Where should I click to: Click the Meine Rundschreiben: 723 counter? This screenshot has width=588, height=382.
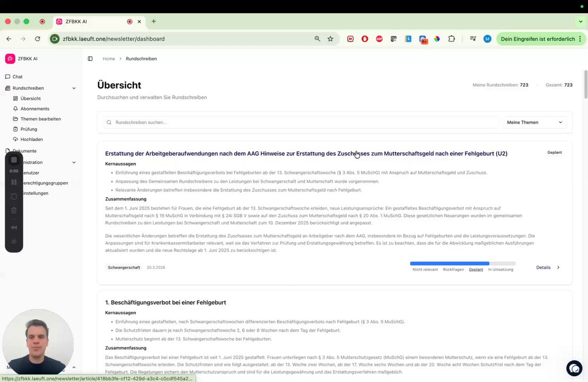click(500, 85)
